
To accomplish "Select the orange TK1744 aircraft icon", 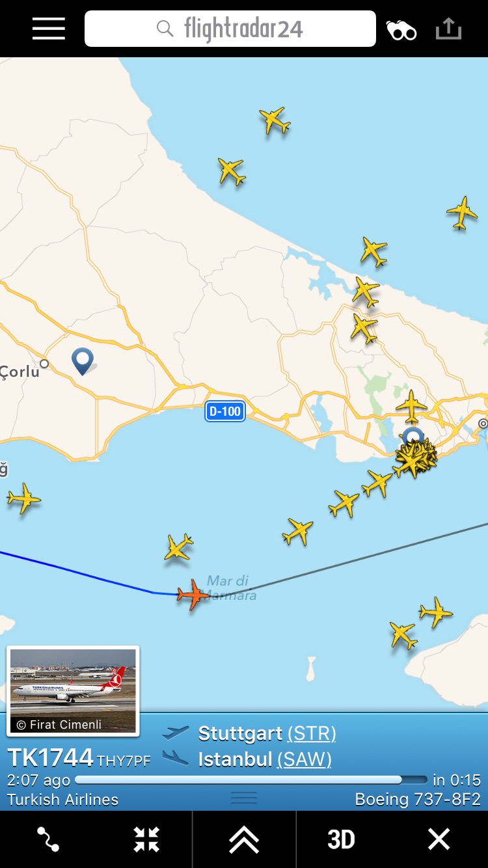I will [x=193, y=594].
